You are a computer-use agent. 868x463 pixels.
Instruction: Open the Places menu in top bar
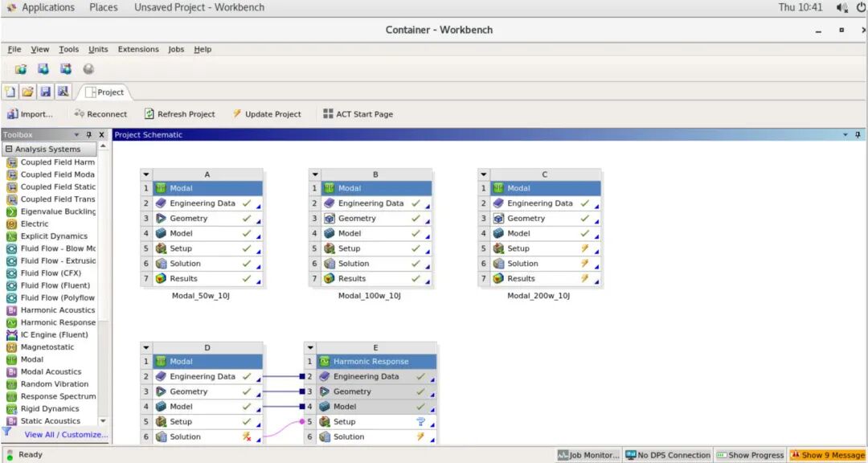104,7
